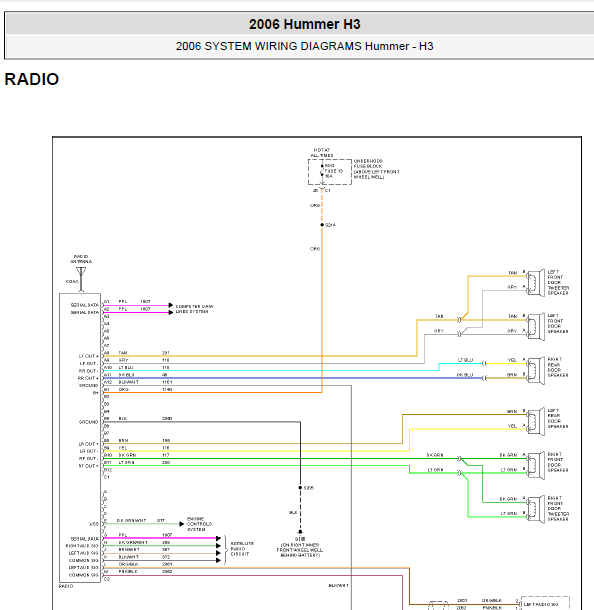Screen dimensions: 594x610
Task: Click the "A1" pin label on the radio connector
Action: pos(107,301)
